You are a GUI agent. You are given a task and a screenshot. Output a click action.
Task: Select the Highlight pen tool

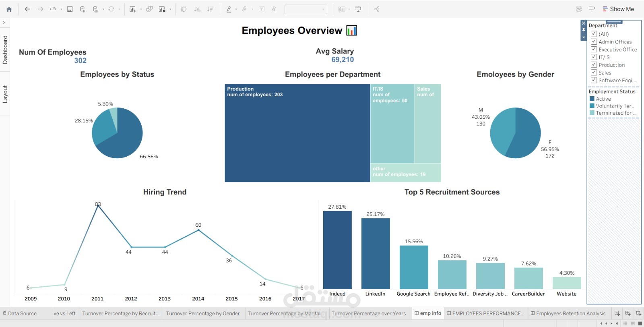tap(229, 9)
